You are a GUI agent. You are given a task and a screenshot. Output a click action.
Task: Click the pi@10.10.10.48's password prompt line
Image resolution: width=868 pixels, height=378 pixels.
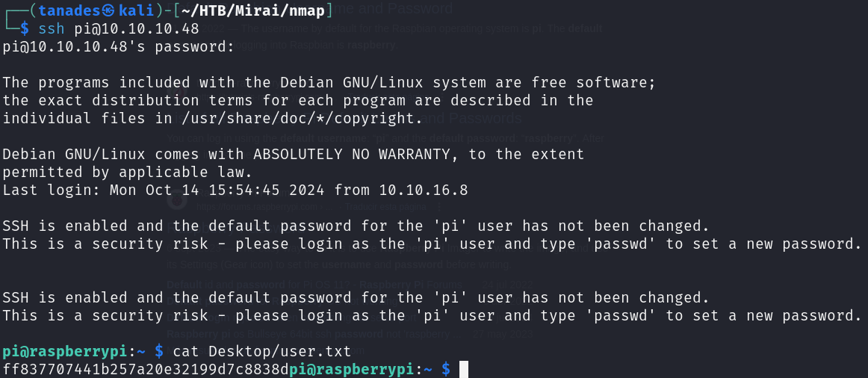coord(119,47)
